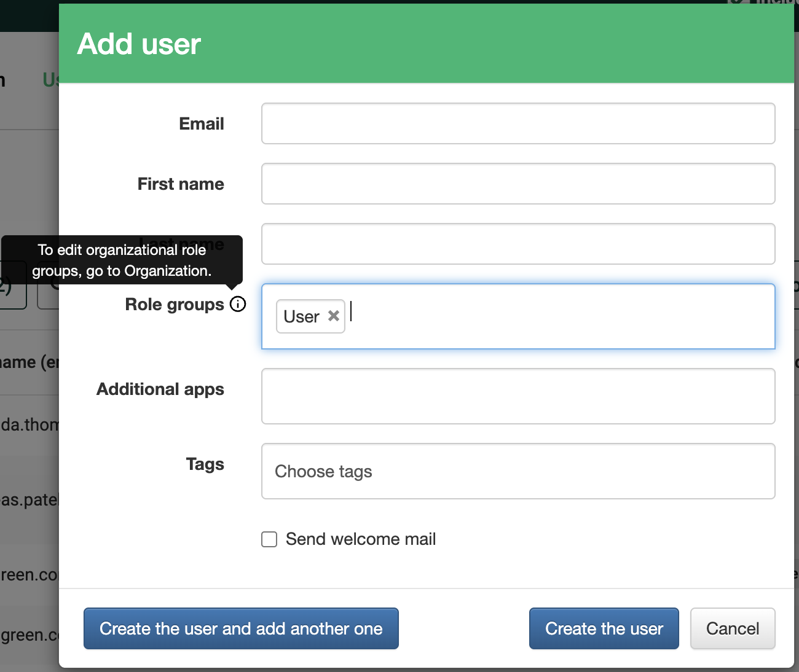Click the Role groups info icon
This screenshot has height=672, width=799.
click(238, 304)
